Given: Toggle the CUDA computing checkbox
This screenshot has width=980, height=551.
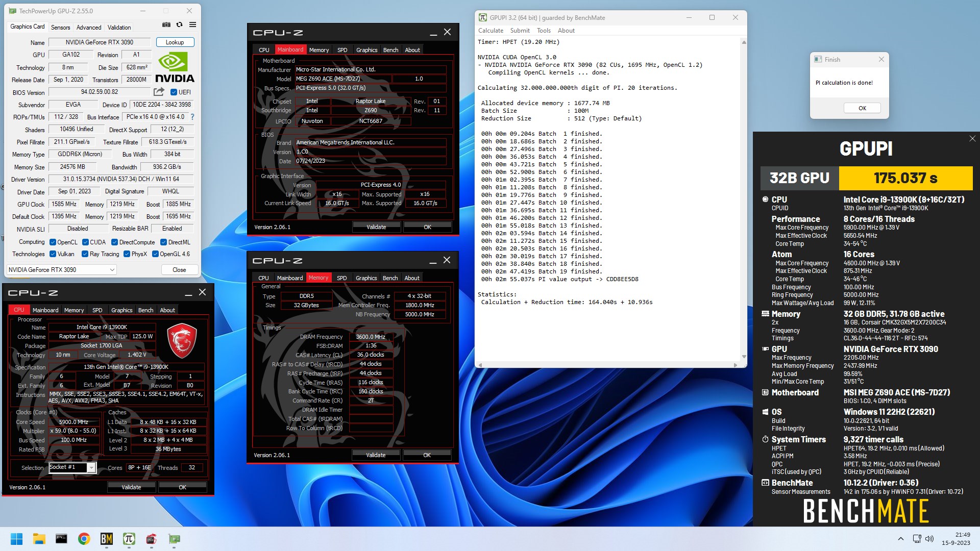Looking at the screenshot, I should (85, 242).
